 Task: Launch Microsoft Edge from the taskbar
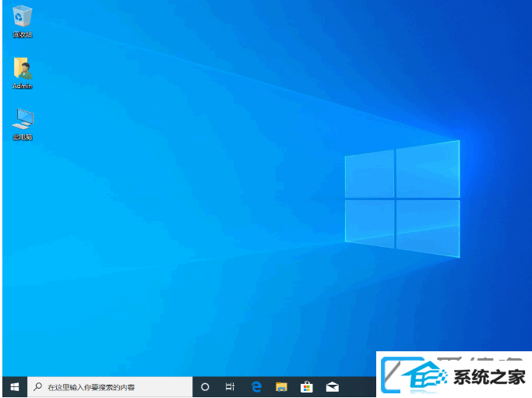[256, 387]
